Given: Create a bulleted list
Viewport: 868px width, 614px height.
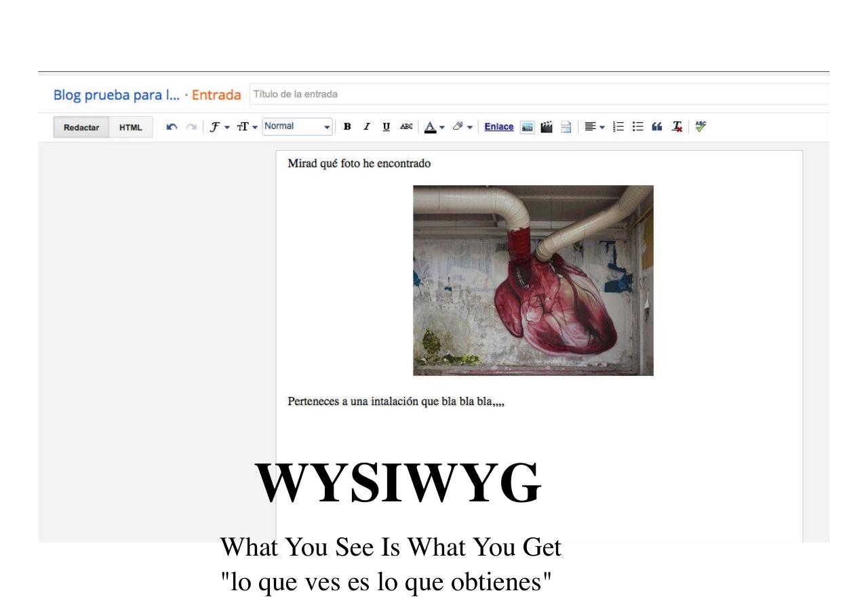Looking at the screenshot, I should coord(637,127).
